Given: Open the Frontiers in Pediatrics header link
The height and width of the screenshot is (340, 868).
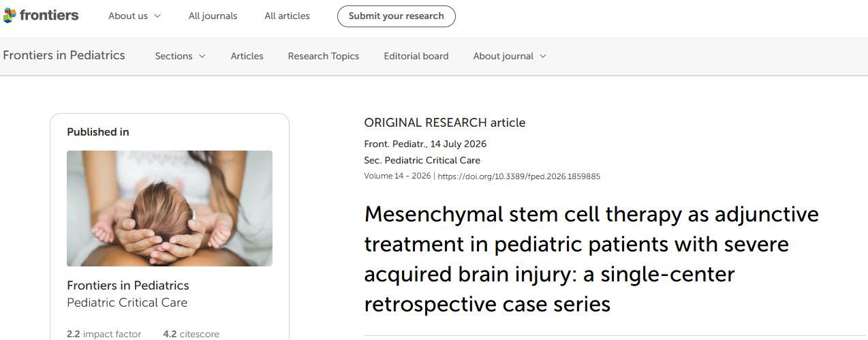Looking at the screenshot, I should tap(64, 56).
